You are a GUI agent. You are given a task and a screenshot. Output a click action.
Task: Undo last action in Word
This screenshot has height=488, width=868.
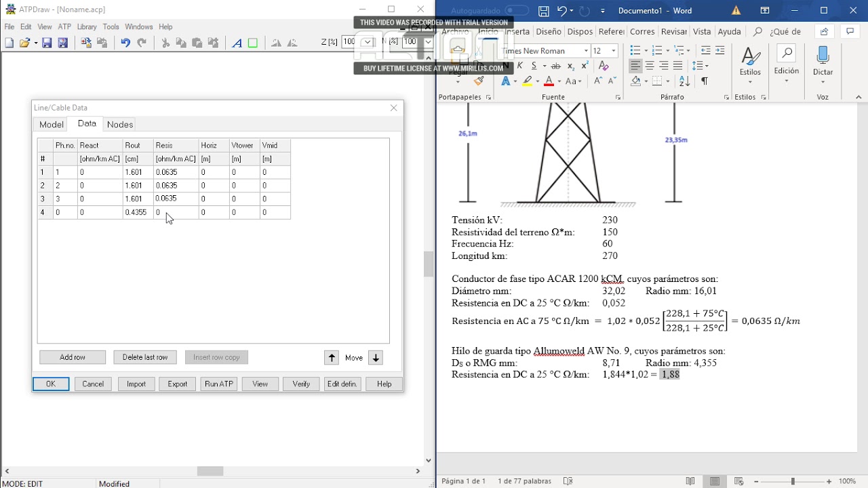click(x=561, y=11)
